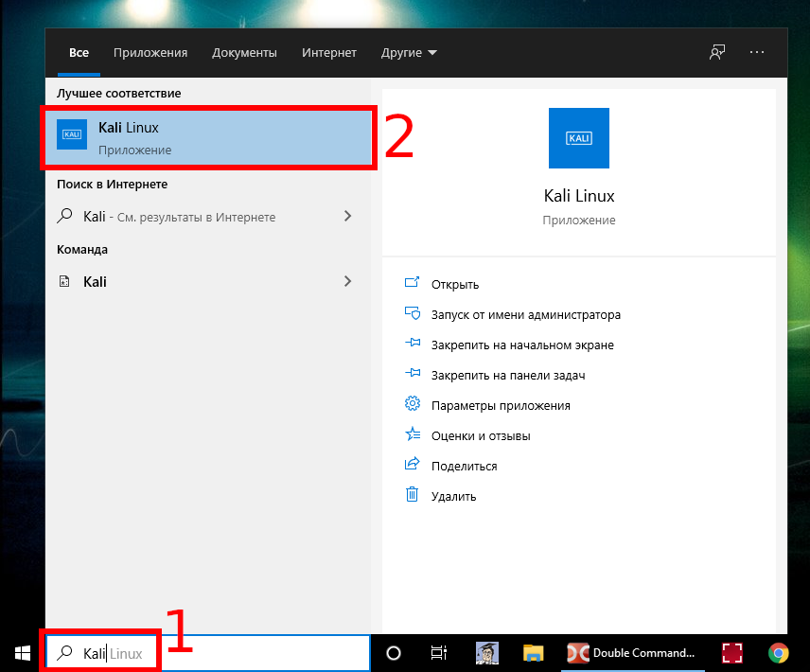
Task: Click the feedback icon in search header
Action: [717, 53]
